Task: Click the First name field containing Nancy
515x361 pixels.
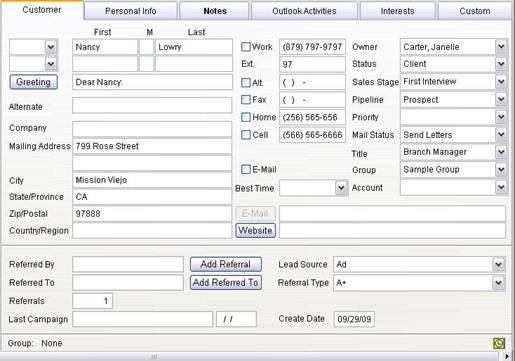Action: (105, 47)
